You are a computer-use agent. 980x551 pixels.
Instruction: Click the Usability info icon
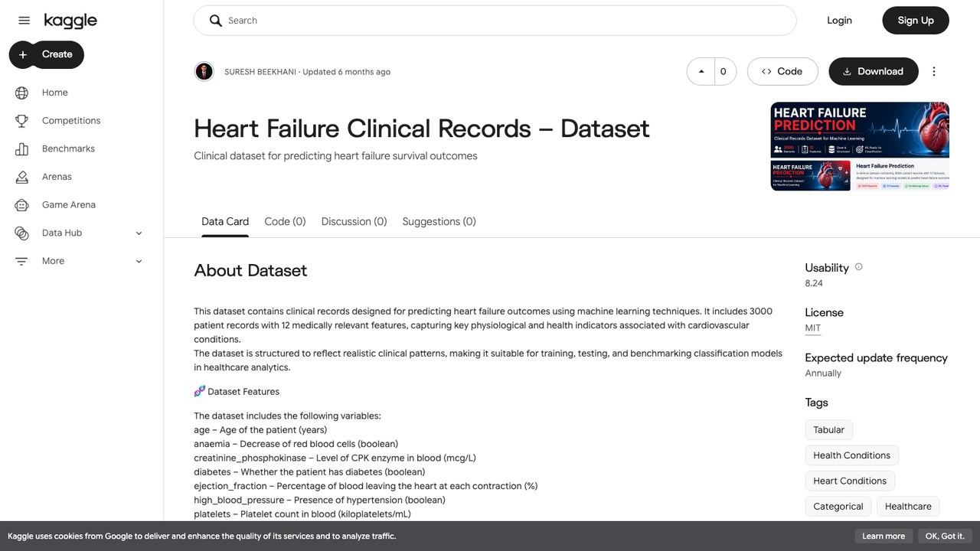[x=858, y=267]
